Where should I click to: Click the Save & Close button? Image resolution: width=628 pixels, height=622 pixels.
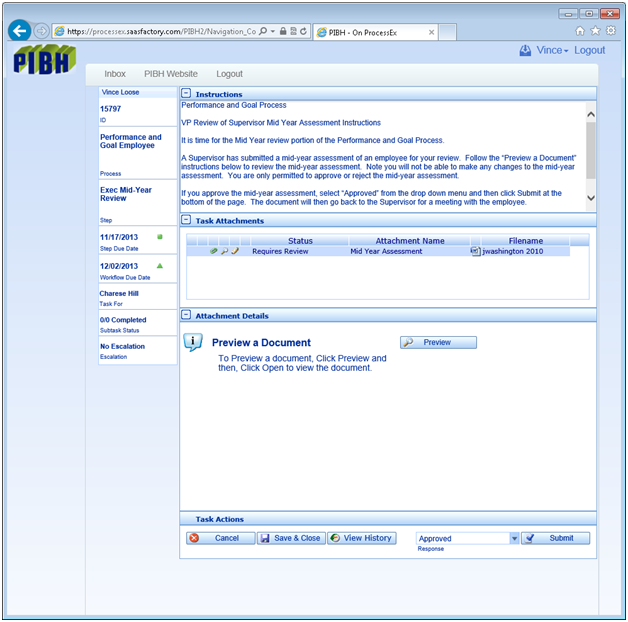[291, 538]
